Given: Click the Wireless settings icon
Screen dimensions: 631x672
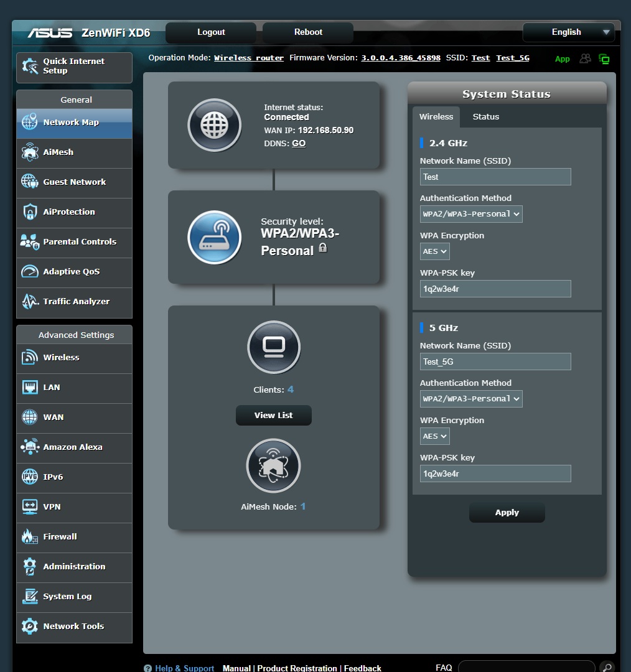Looking at the screenshot, I should point(30,357).
